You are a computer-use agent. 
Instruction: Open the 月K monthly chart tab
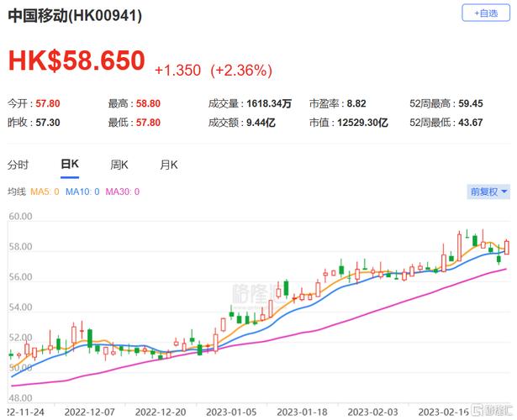coord(169,165)
